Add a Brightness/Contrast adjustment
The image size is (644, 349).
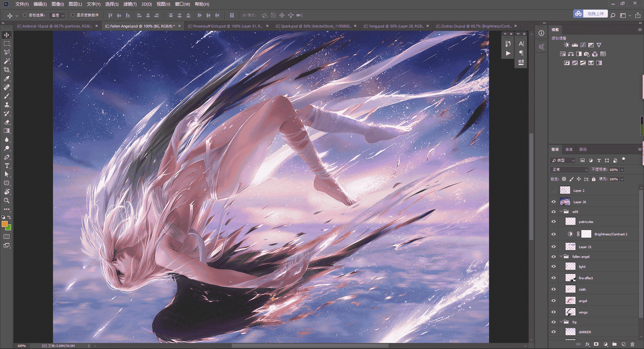click(x=567, y=45)
